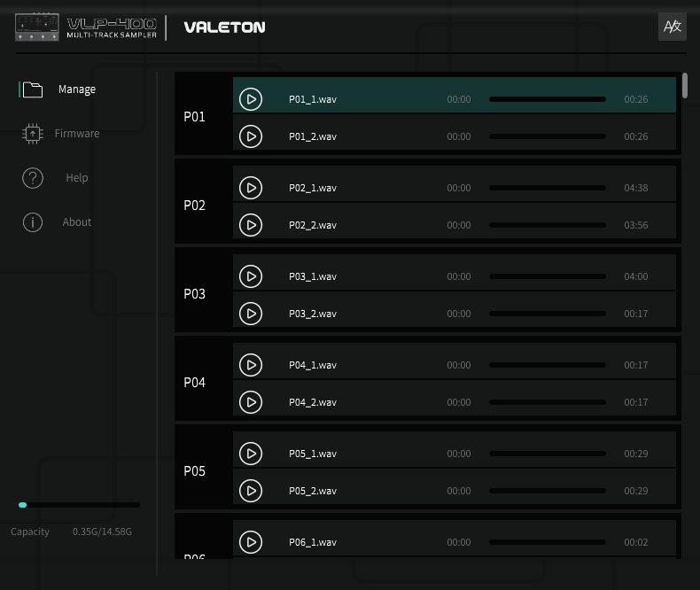
Task: Click the track list scrollbar
Action: point(684,86)
